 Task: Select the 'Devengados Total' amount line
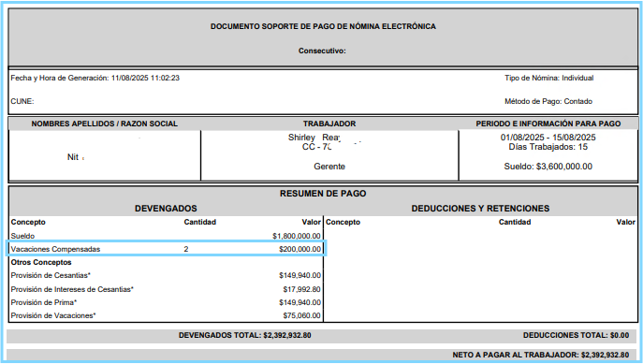pyautogui.click(x=245, y=335)
